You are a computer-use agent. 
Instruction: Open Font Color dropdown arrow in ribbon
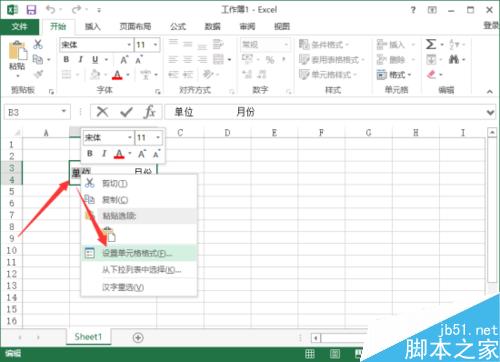pyautogui.click(x=128, y=75)
